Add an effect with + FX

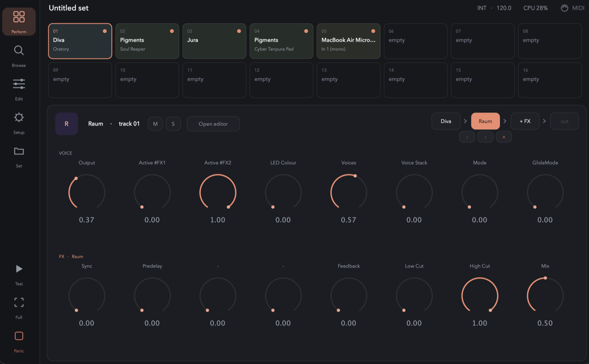tap(525, 121)
